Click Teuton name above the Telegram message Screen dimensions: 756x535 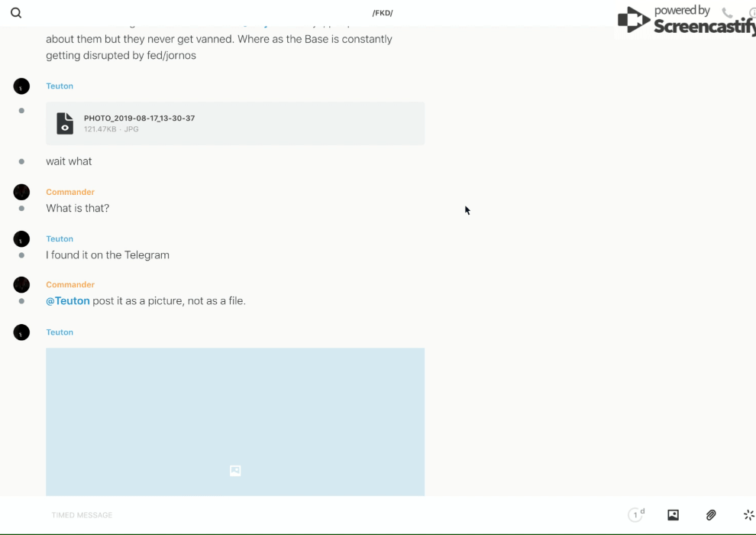point(60,239)
